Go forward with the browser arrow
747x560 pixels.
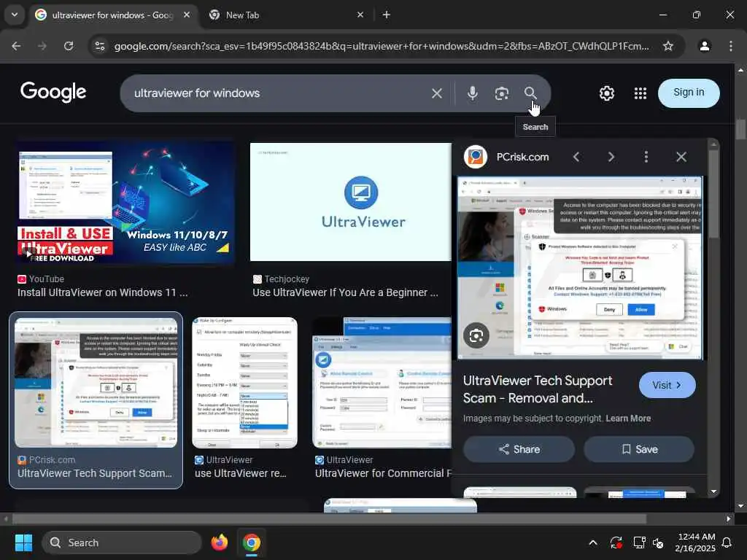coord(42,46)
